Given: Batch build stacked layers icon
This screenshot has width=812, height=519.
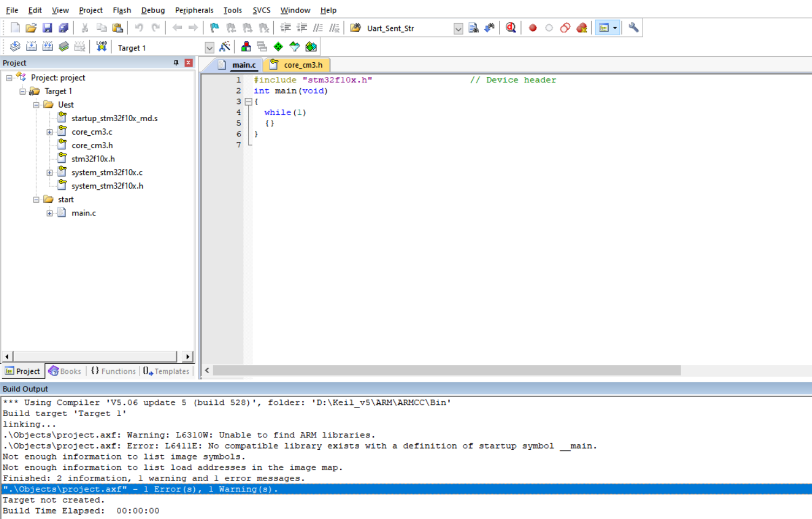Looking at the screenshot, I should 64,47.
